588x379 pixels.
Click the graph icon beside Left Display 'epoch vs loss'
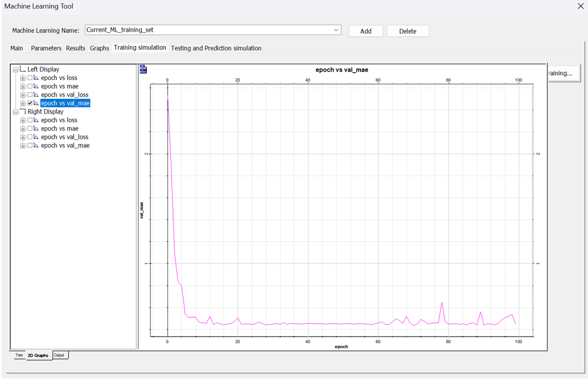36,78
